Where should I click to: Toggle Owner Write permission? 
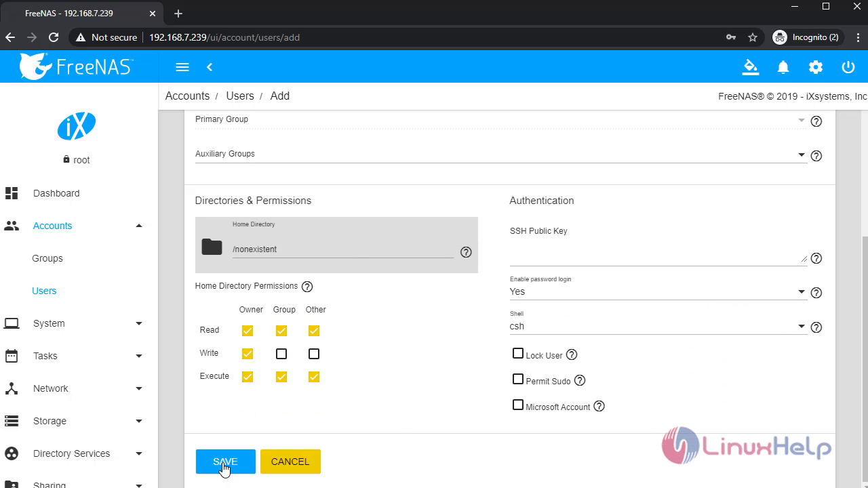click(248, 354)
